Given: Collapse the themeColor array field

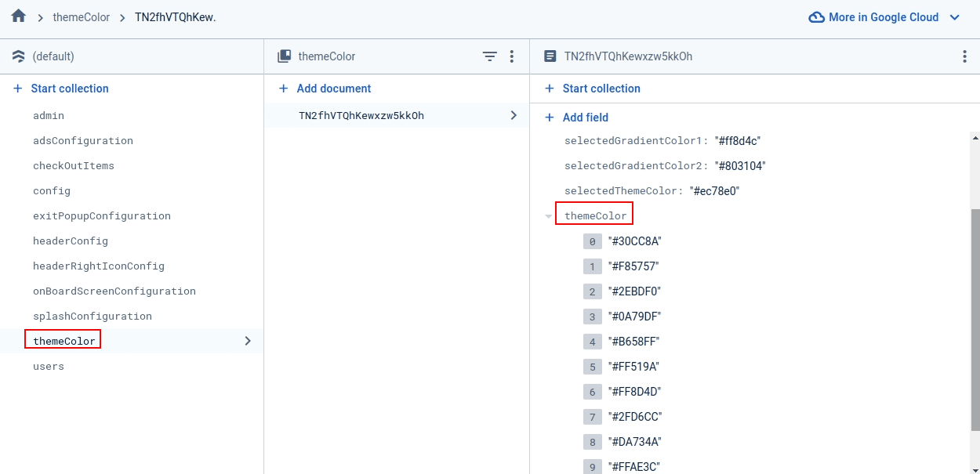Looking at the screenshot, I should tap(549, 216).
